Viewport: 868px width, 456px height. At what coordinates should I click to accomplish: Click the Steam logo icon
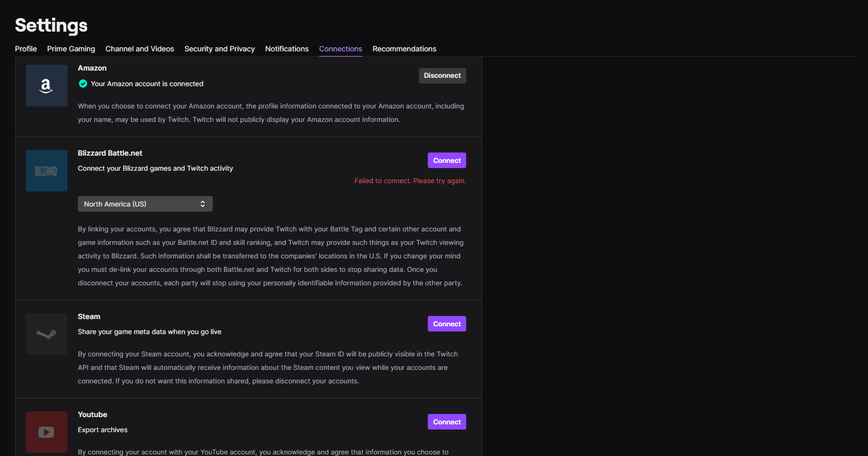(47, 334)
